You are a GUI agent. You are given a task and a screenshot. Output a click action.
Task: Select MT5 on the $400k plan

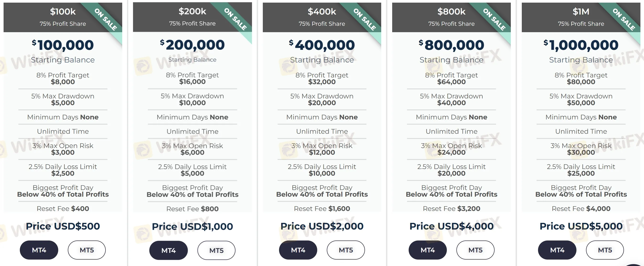click(346, 250)
